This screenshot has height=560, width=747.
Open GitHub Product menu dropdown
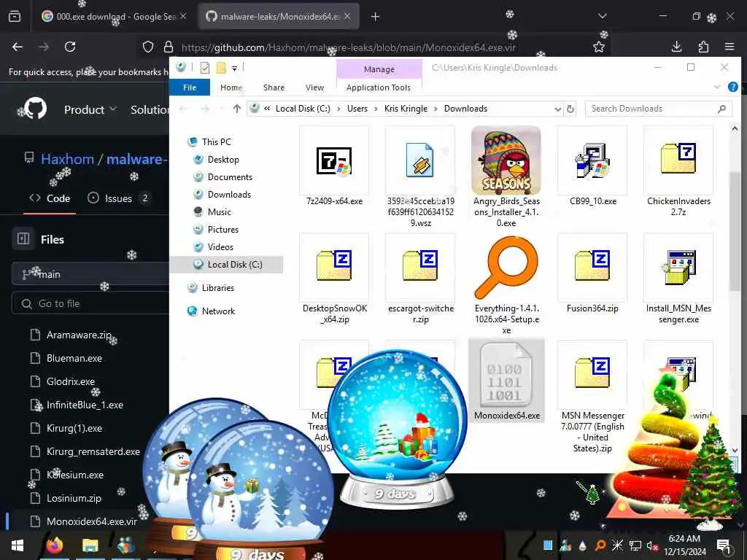90,109
